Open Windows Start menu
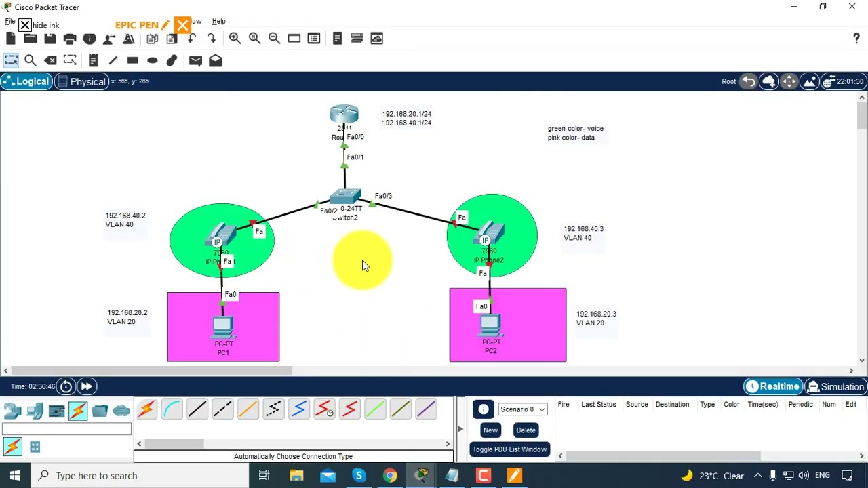This screenshot has height=488, width=868. coord(15,475)
